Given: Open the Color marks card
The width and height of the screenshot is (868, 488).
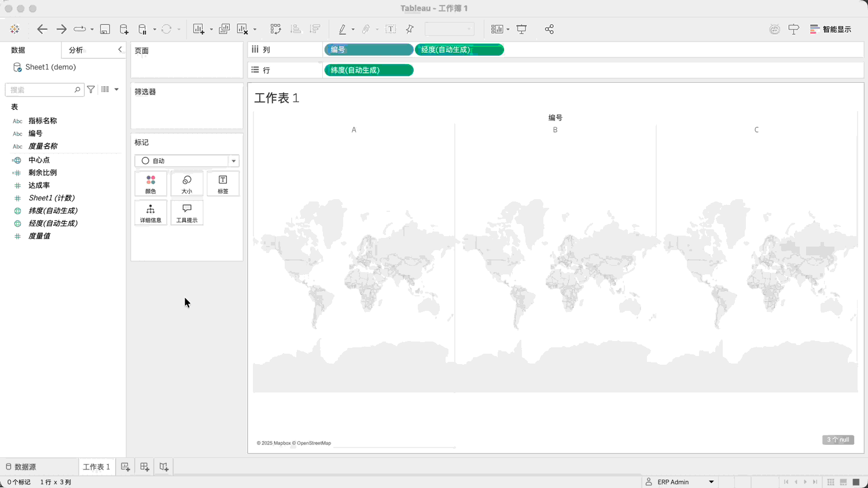Looking at the screenshot, I should point(150,184).
